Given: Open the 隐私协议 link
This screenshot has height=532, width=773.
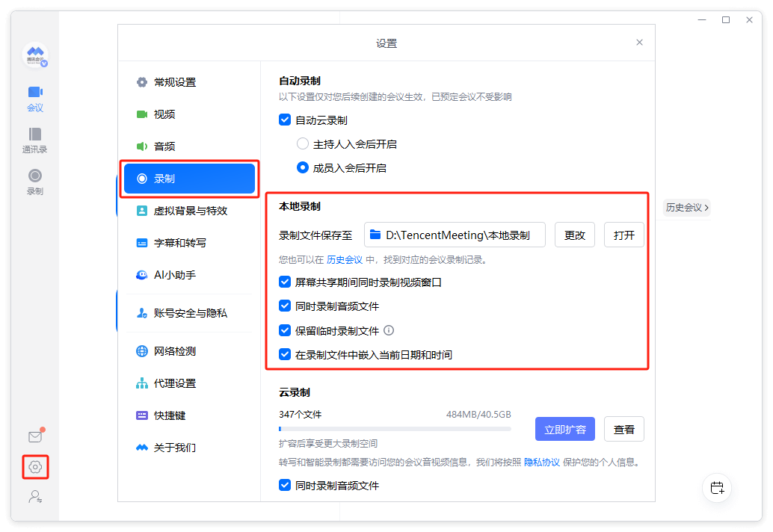Looking at the screenshot, I should 542,462.
